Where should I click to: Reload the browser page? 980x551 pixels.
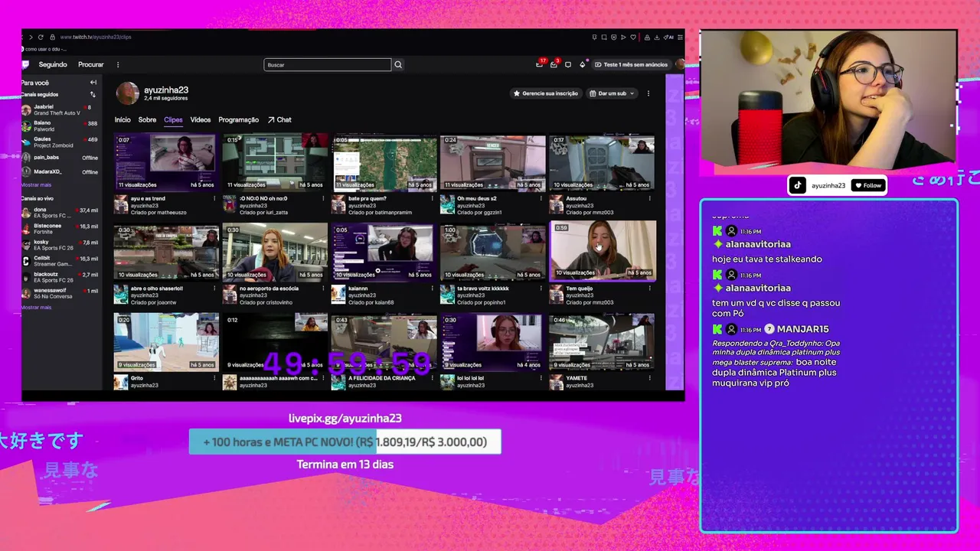coord(41,37)
